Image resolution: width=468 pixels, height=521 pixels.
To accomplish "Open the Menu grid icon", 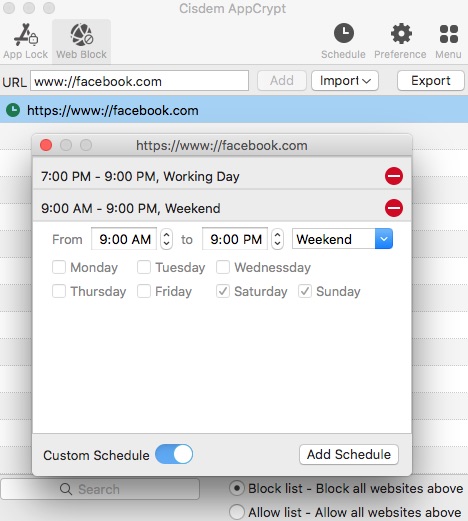I will 449,34.
